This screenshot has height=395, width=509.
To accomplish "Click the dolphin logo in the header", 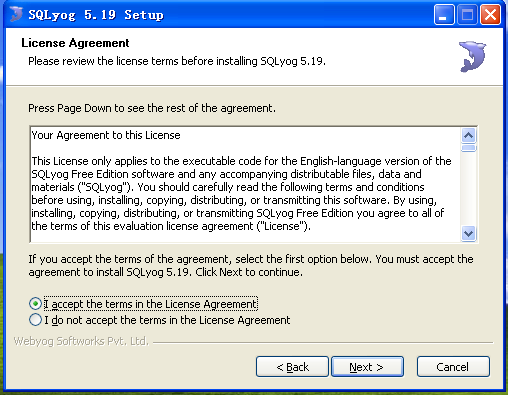I will click(x=473, y=56).
